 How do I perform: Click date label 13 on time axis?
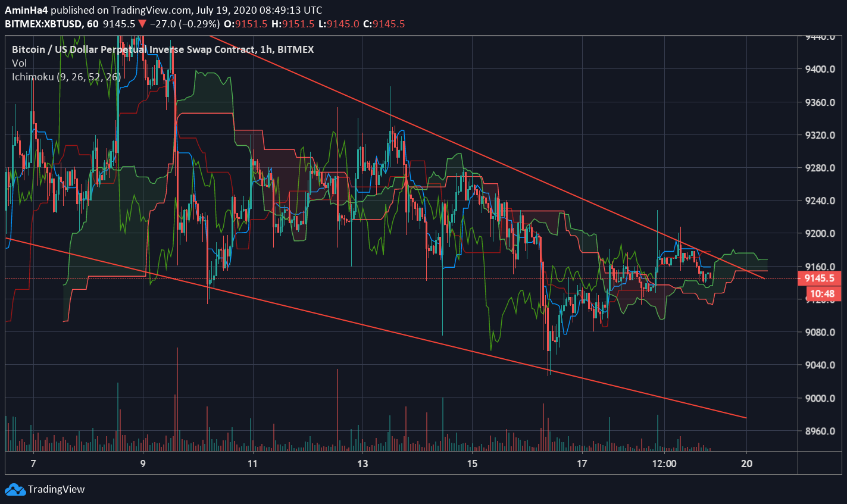(362, 464)
